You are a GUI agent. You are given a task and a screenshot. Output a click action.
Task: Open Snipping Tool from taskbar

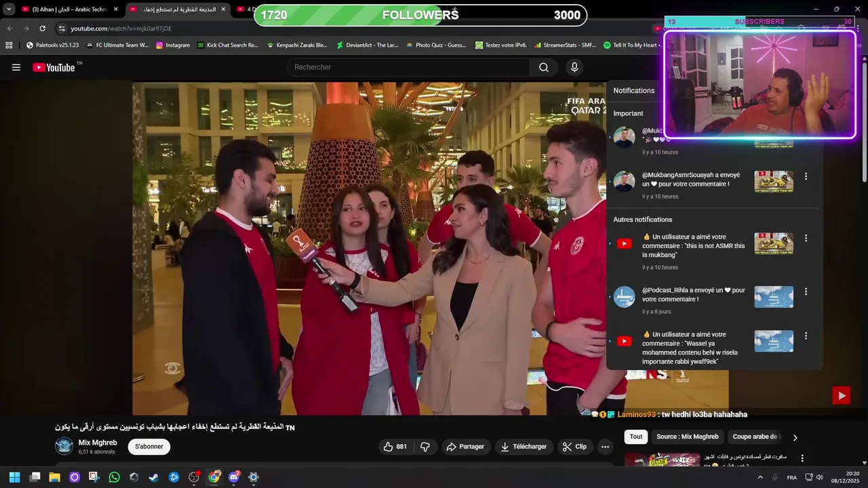pyautogui.click(x=94, y=477)
